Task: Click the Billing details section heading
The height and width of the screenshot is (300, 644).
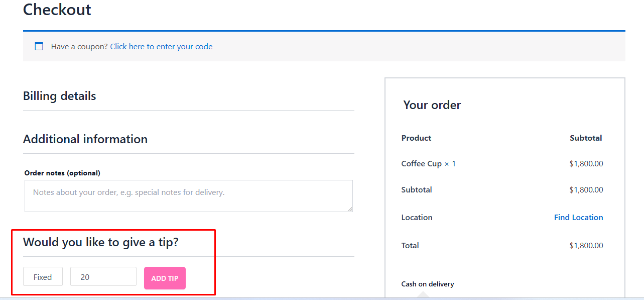Action: click(59, 96)
